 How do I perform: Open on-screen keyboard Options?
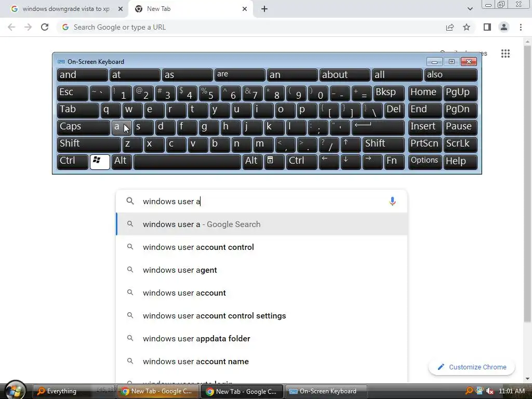[425, 162]
